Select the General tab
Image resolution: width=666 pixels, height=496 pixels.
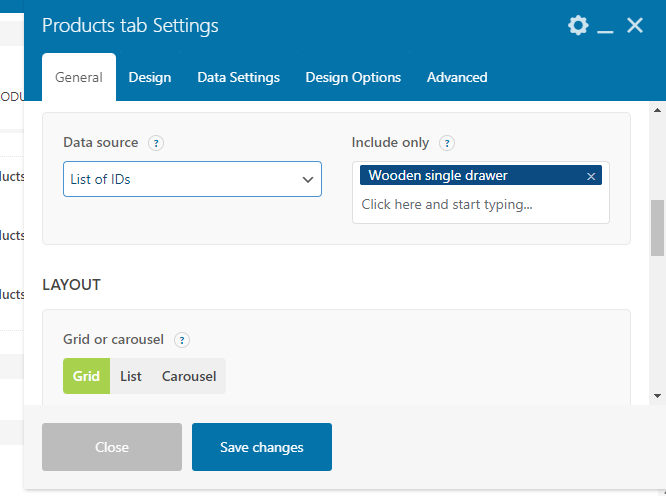pyautogui.click(x=79, y=77)
